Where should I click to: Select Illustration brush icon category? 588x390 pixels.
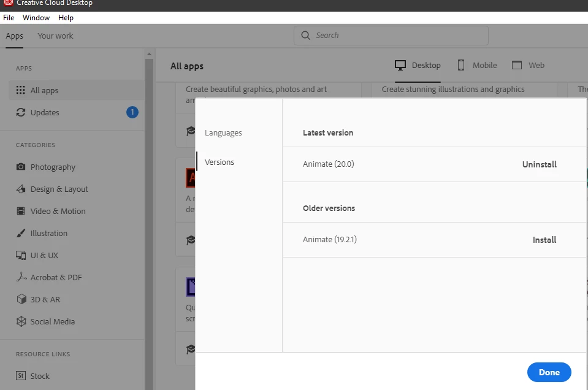pyautogui.click(x=21, y=233)
